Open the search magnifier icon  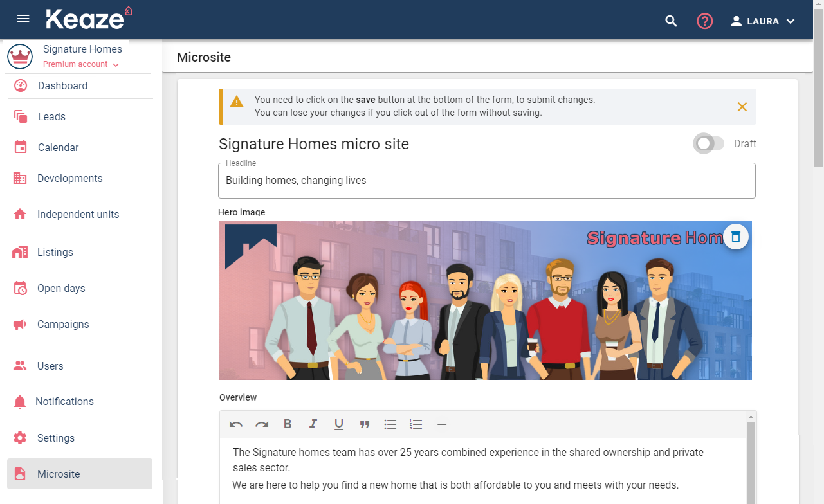click(671, 21)
